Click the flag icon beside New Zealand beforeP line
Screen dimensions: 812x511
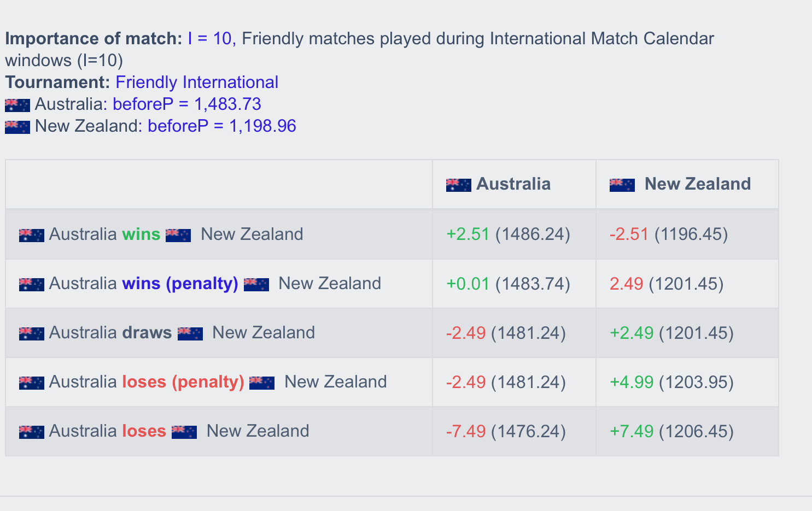17,127
